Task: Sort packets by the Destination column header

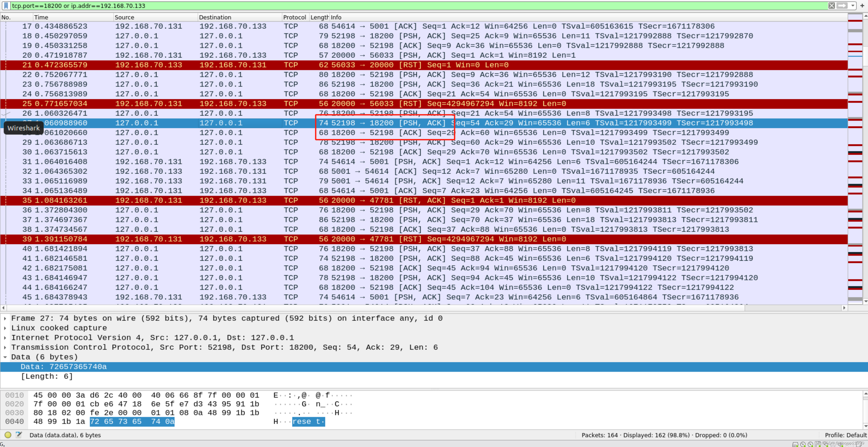Action: click(239, 17)
